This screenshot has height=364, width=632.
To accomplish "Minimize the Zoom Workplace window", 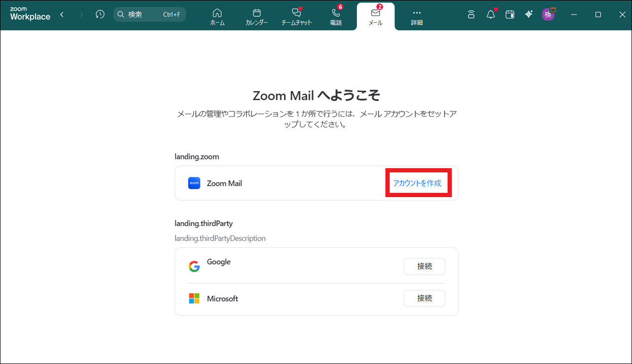I will click(574, 14).
